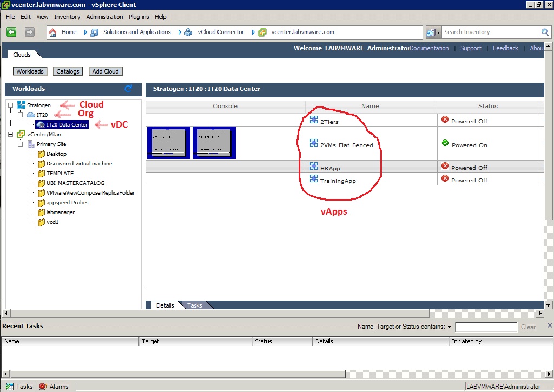554x392 pixels.
Task: Open the Plug-ins menu
Action: coord(139,17)
